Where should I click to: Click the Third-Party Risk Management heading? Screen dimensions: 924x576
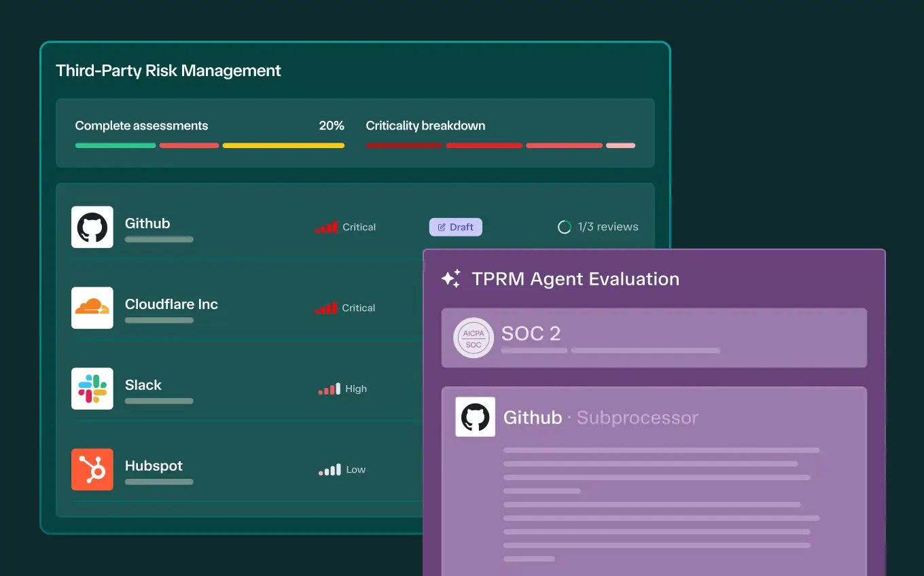tap(168, 71)
